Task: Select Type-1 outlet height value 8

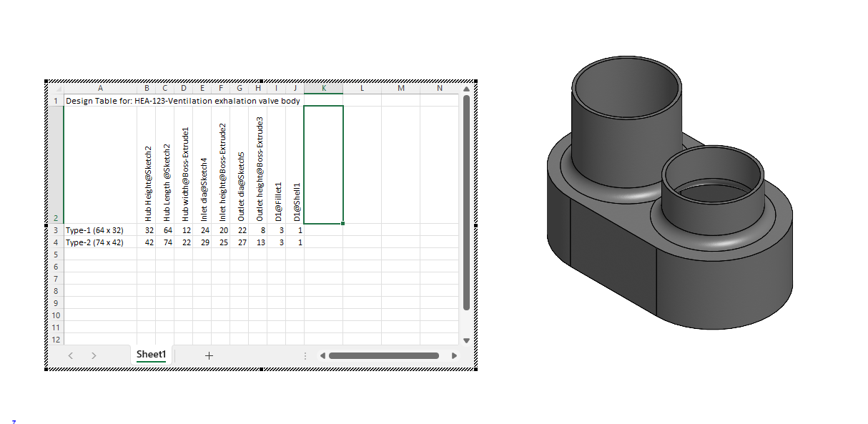Action: click(257, 230)
